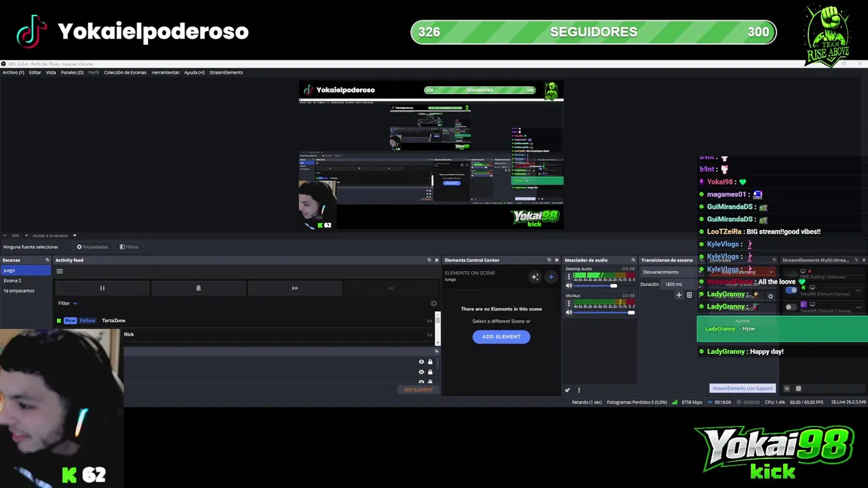
Task: Delete transition with trash icon
Action: 690,295
